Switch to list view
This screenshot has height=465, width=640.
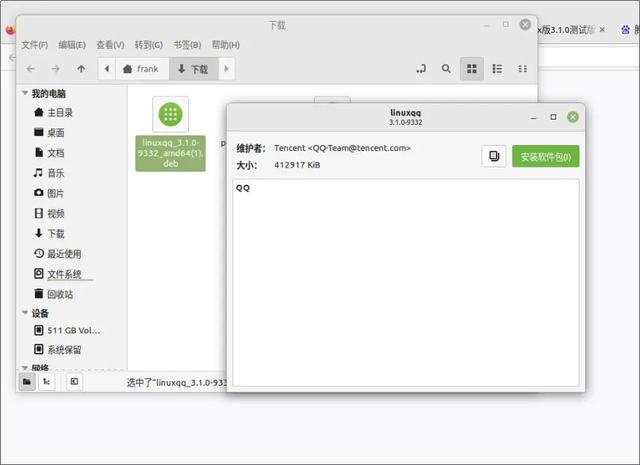tap(497, 69)
